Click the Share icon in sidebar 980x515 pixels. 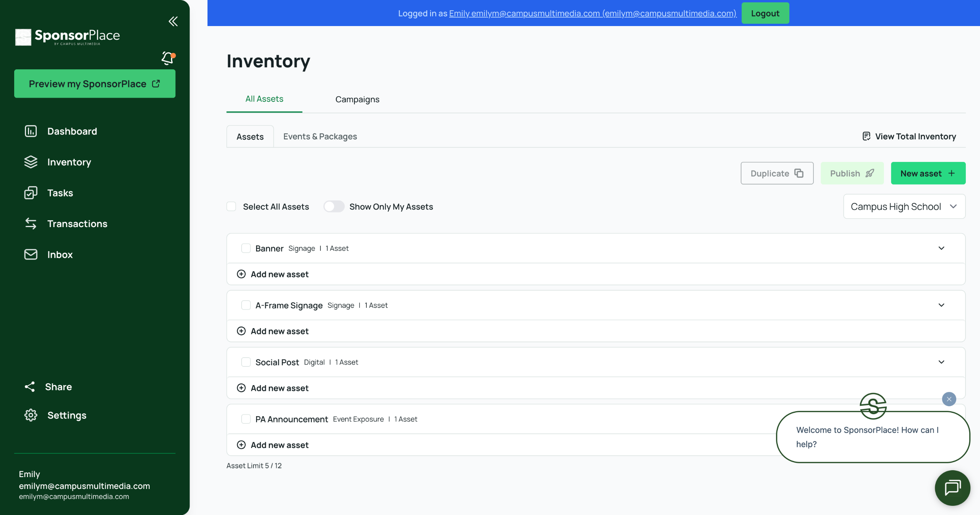(x=30, y=387)
